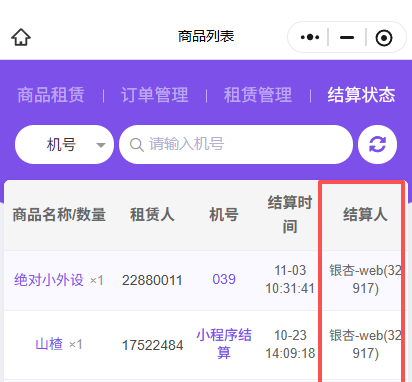Go to home via house icon

coord(21,37)
